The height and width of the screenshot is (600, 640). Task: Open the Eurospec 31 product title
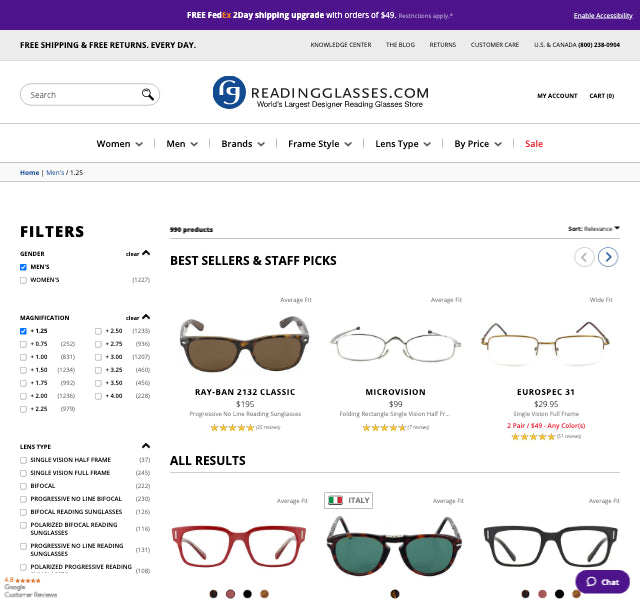coord(546,392)
